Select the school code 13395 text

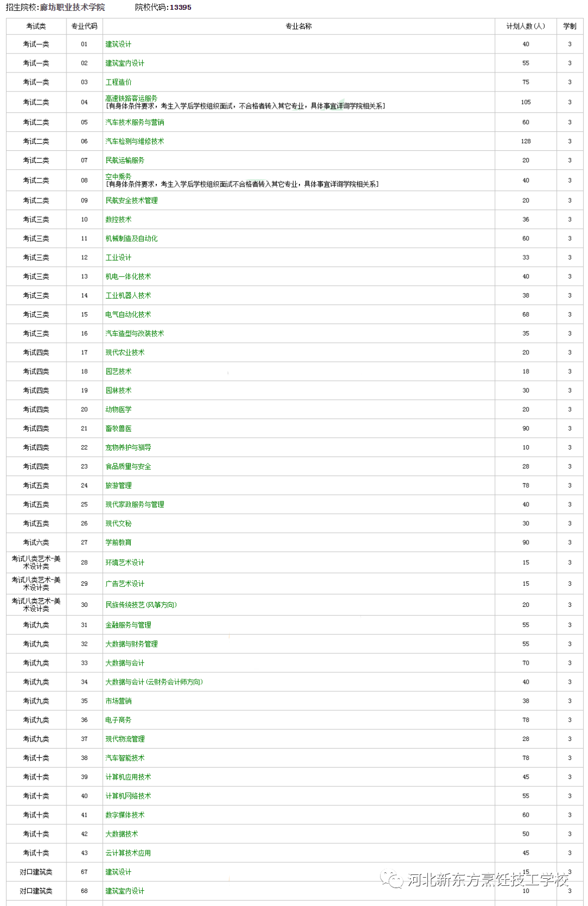[180, 8]
